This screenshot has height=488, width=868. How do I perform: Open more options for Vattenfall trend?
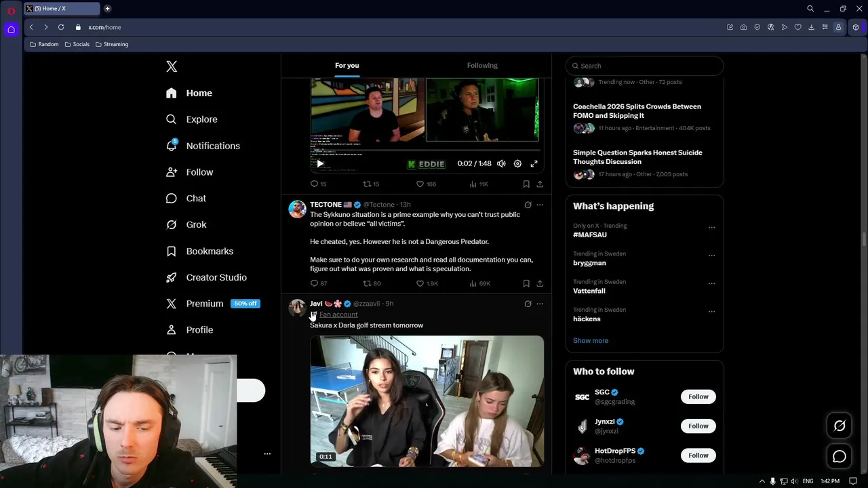coord(711,283)
